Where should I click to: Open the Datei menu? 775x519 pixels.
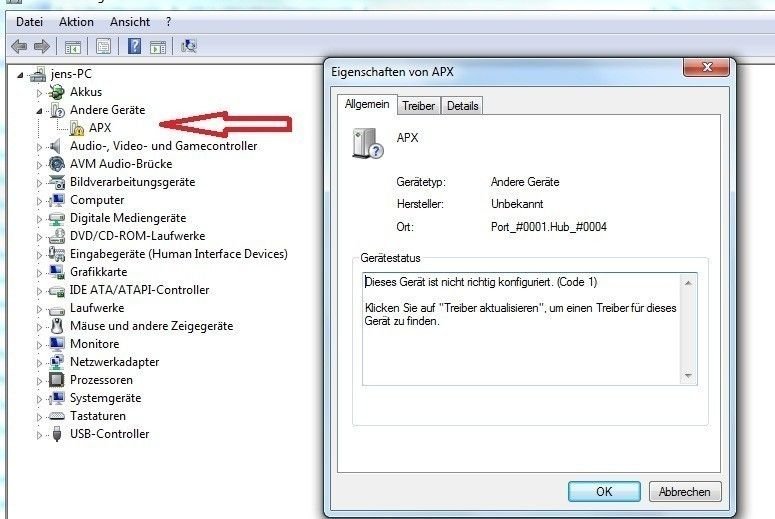click(29, 22)
